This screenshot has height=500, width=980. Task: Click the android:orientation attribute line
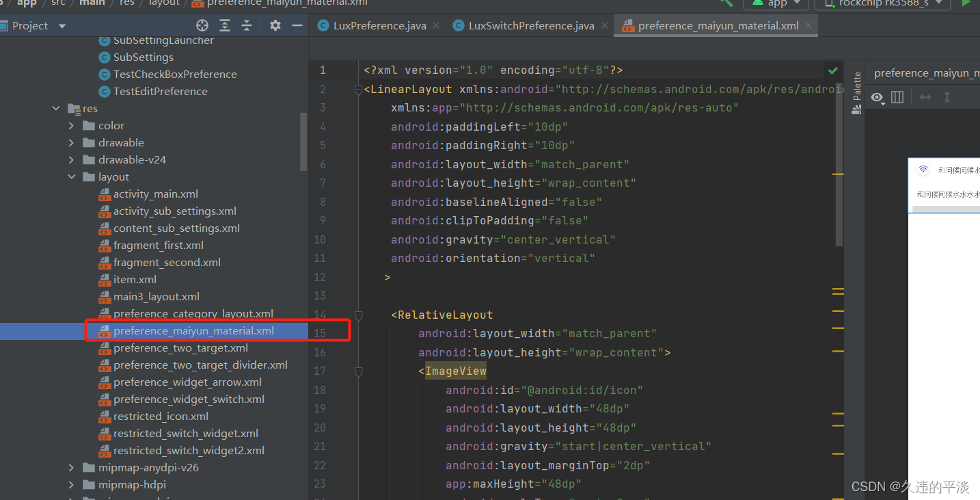pyautogui.click(x=493, y=259)
